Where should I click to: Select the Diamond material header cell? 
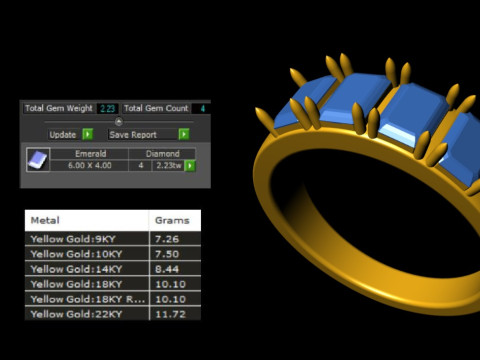coord(162,154)
